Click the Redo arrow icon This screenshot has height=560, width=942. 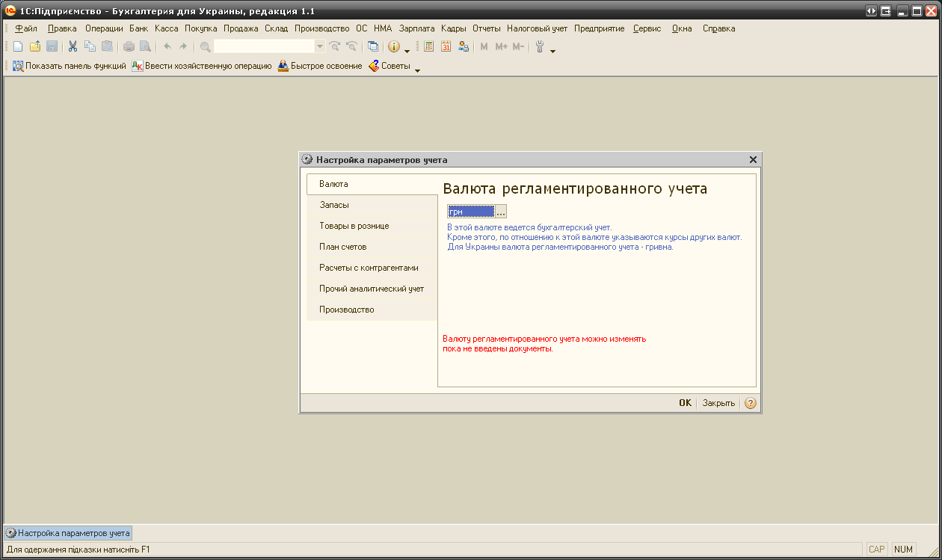pos(183,46)
